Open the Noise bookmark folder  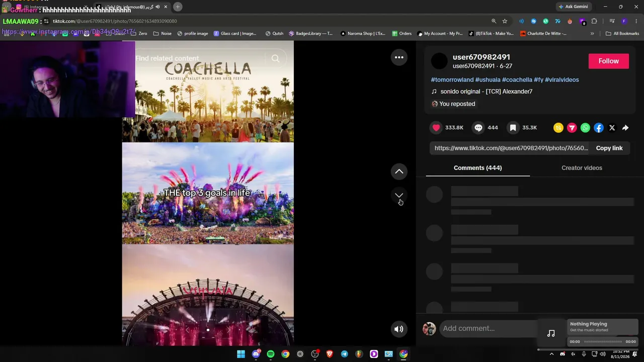[x=163, y=34]
